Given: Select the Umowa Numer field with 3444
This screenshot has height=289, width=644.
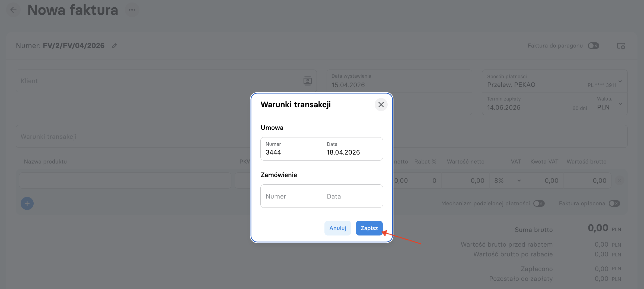Looking at the screenshot, I should 291,149.
